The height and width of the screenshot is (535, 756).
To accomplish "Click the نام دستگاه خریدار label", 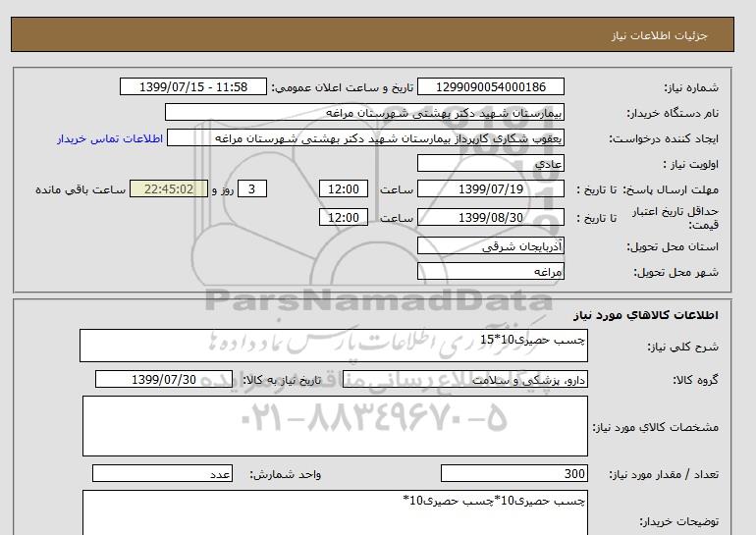I will [673, 113].
